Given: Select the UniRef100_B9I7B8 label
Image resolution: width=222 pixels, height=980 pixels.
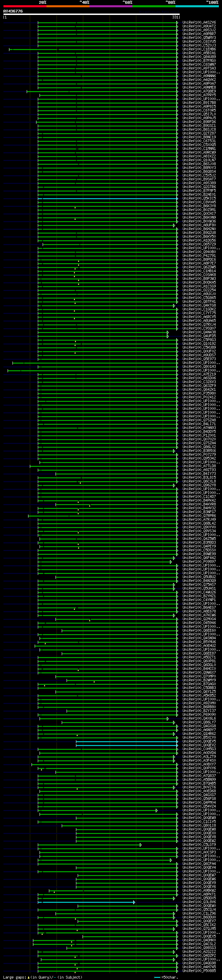Looking at the screenshot, I should click(199, 103).
